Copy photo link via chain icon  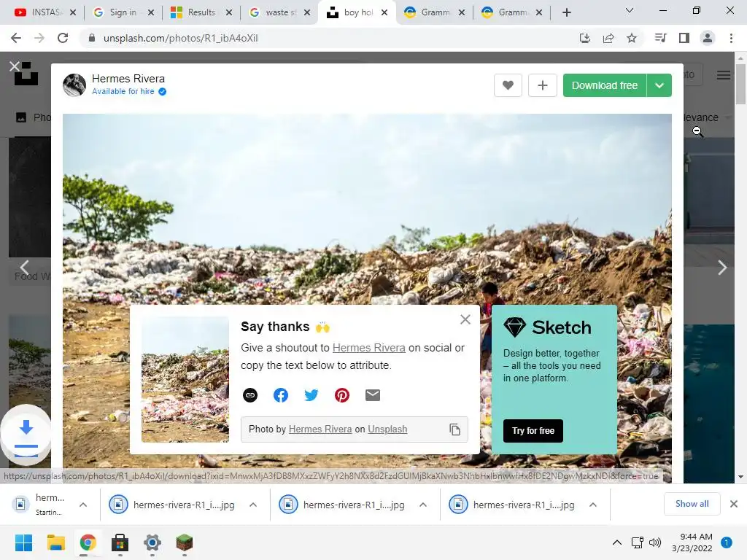[x=250, y=395]
